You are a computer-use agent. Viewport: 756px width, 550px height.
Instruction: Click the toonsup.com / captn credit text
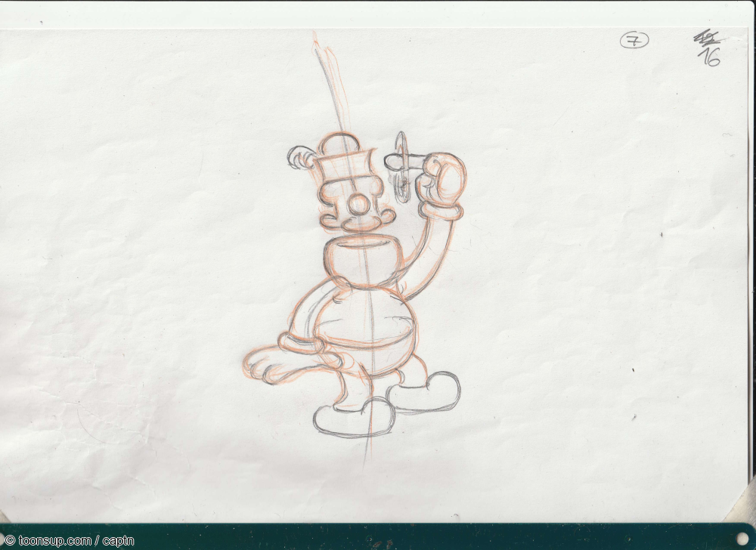tap(70, 541)
